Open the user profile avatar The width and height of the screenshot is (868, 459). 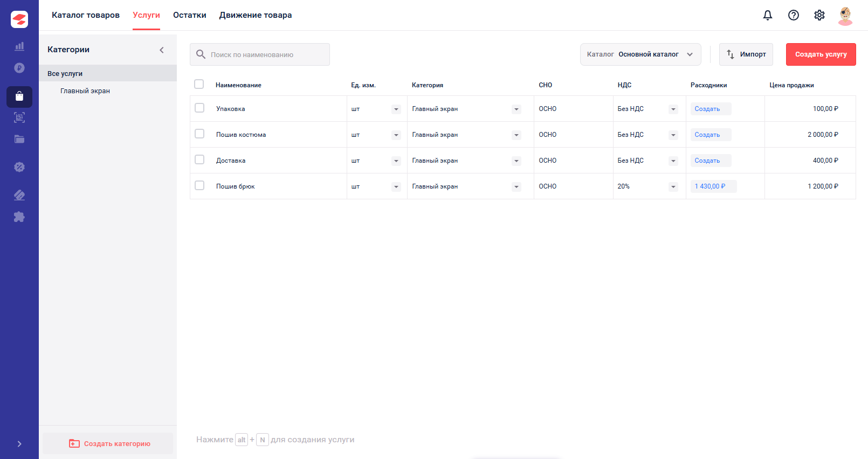tap(845, 16)
